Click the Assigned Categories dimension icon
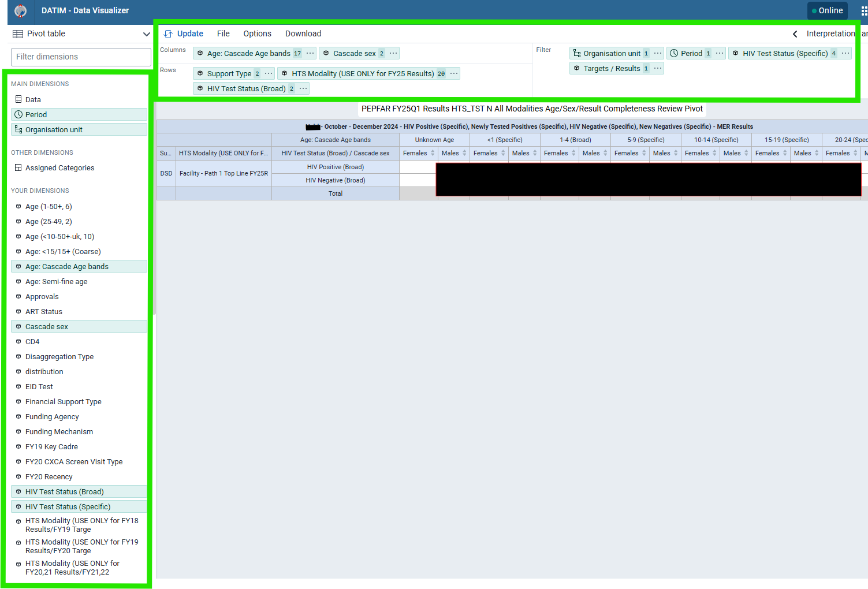 click(19, 167)
